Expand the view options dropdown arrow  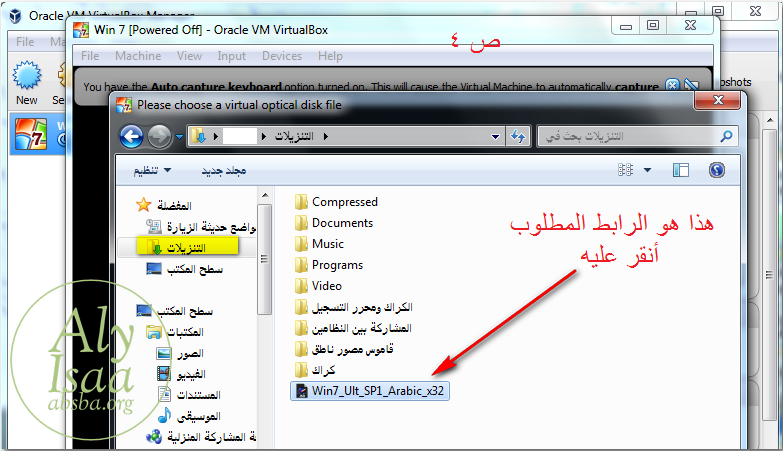click(x=648, y=170)
